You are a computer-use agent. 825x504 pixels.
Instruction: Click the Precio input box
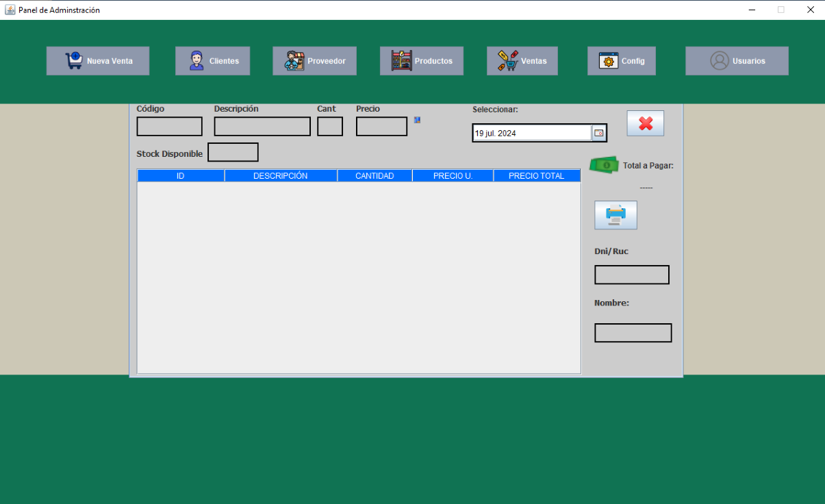[381, 127]
